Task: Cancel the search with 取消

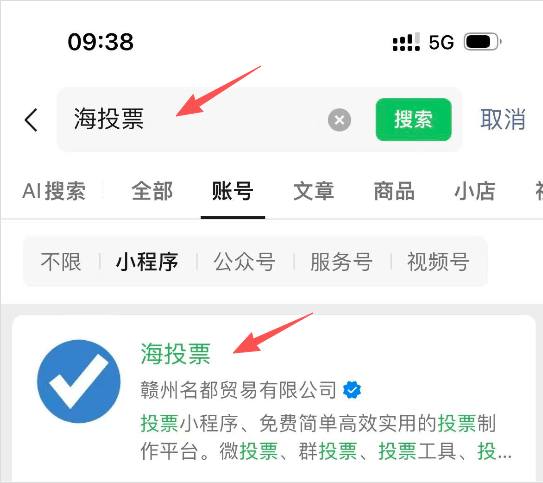Action: [503, 119]
